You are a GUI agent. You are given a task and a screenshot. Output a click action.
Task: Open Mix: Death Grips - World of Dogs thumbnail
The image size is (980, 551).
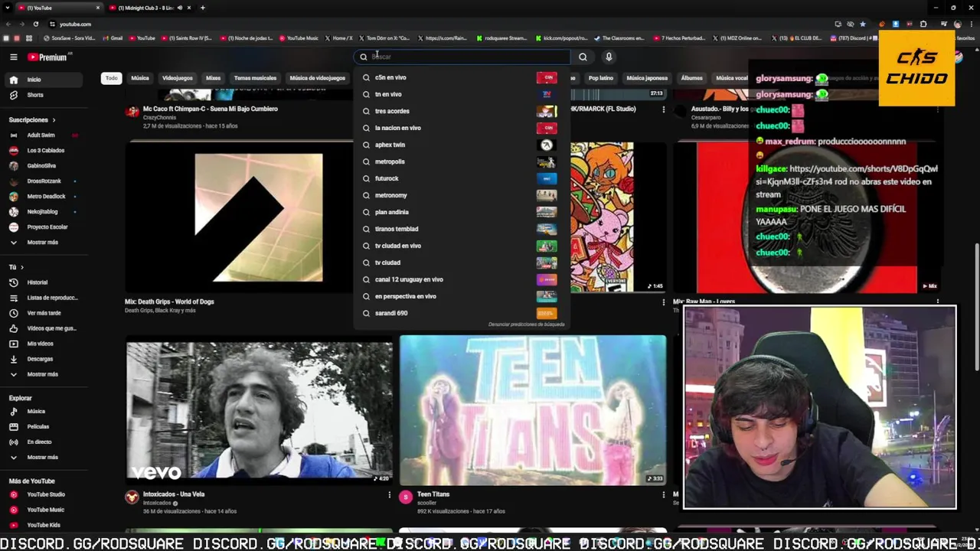239,217
